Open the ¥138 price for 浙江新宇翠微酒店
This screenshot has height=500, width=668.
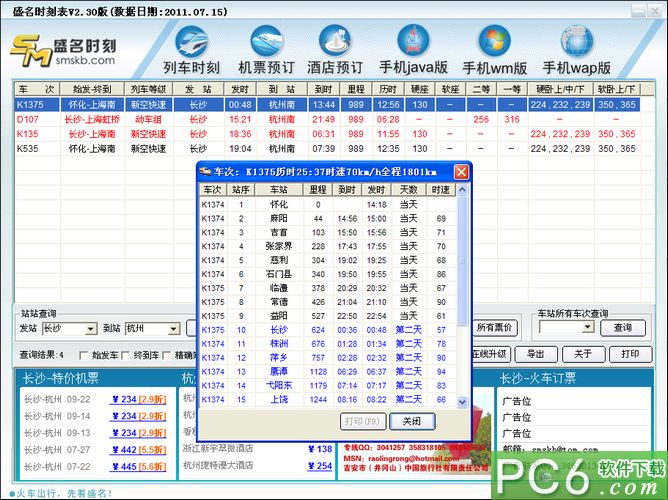(320, 449)
